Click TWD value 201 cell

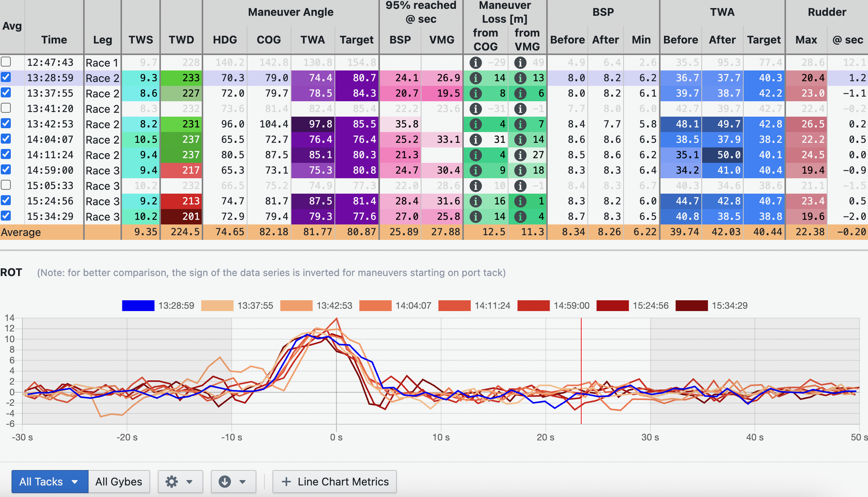[181, 216]
